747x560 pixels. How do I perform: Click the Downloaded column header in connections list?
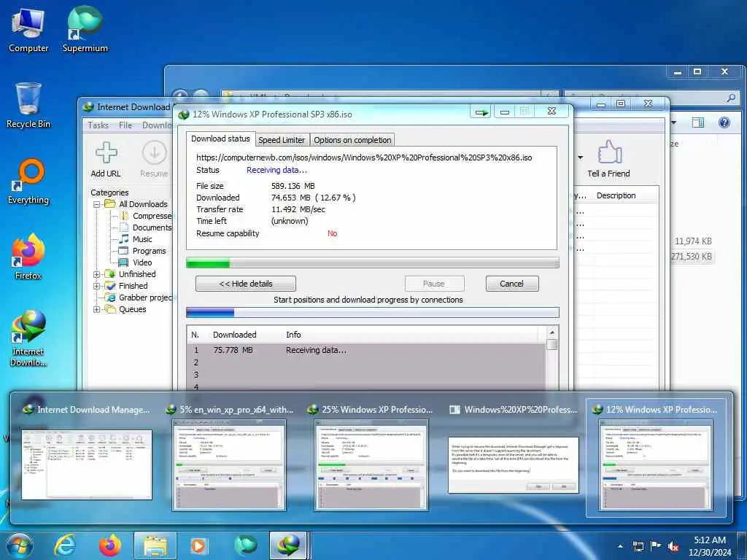(234, 335)
